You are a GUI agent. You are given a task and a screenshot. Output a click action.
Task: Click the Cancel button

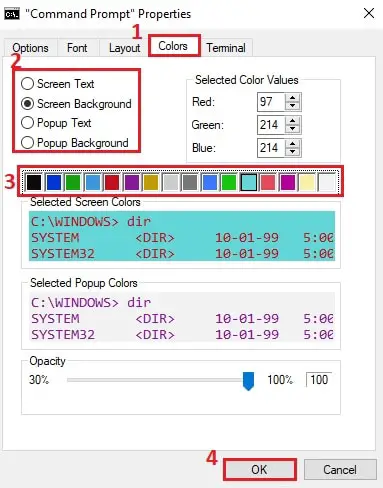(340, 469)
